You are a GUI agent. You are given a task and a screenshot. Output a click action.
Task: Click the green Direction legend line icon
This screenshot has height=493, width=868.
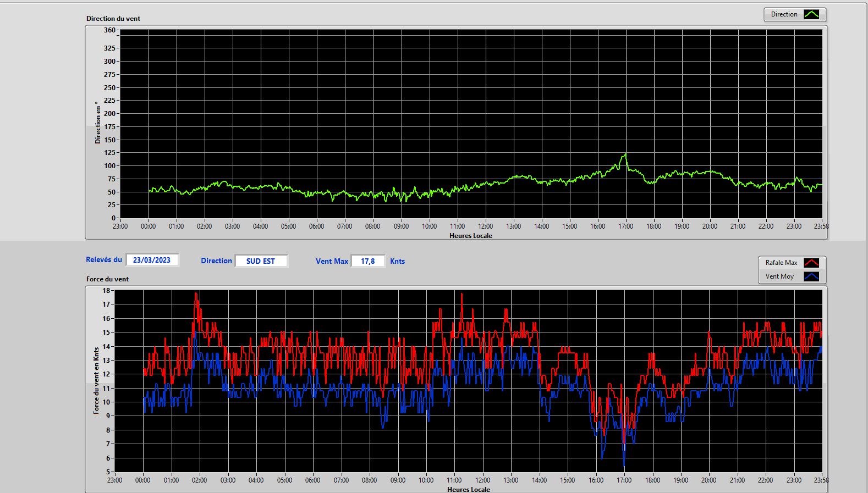811,15
